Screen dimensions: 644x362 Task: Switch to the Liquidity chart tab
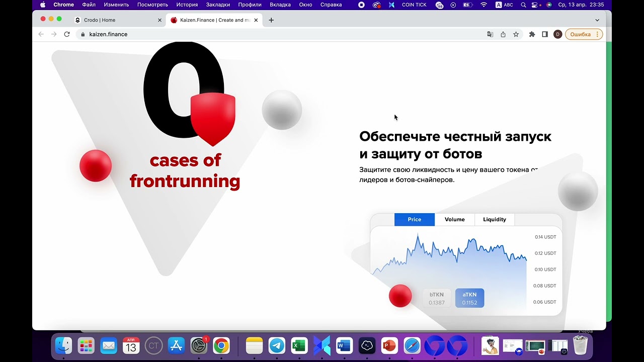tap(495, 219)
